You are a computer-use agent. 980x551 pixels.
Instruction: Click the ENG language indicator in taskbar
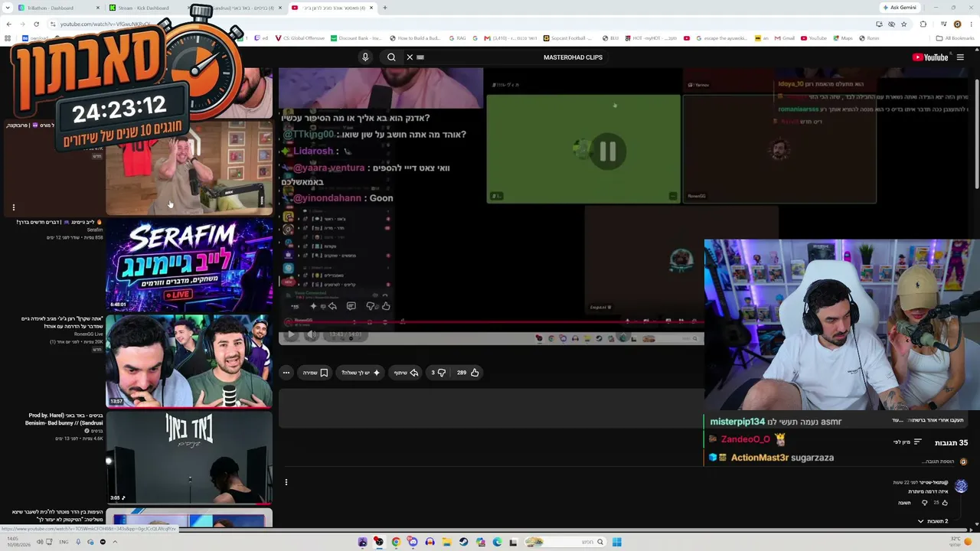tap(64, 542)
